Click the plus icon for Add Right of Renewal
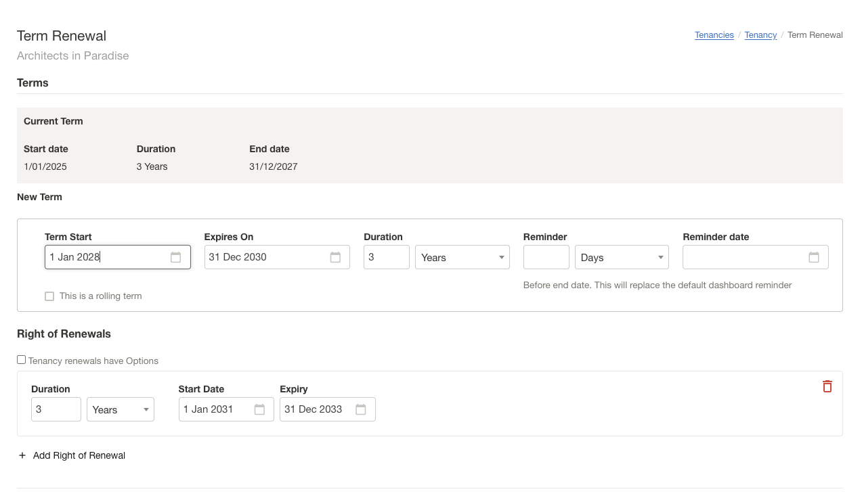The image size is (862, 504). tap(22, 455)
